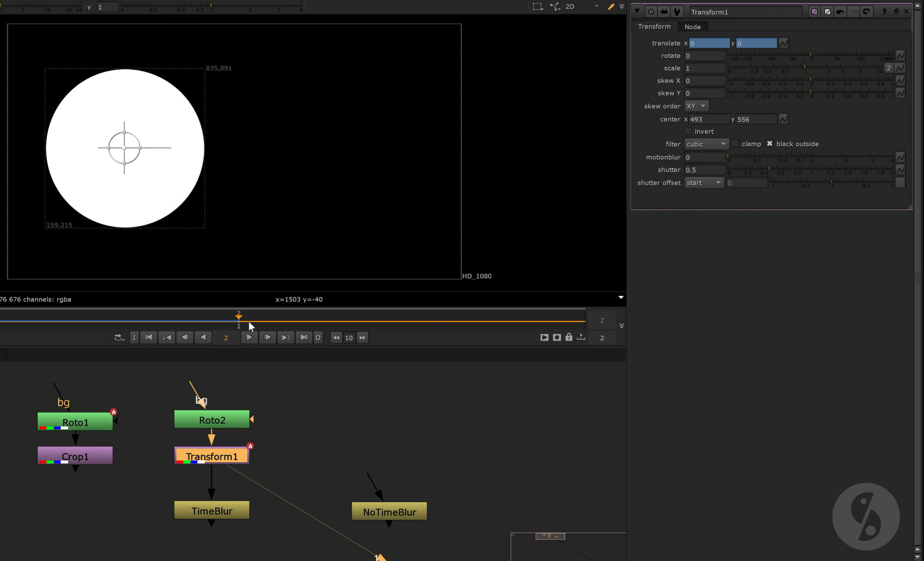This screenshot has width=924, height=561.
Task: Select the Transform1 node in the node graph
Action: click(x=212, y=456)
